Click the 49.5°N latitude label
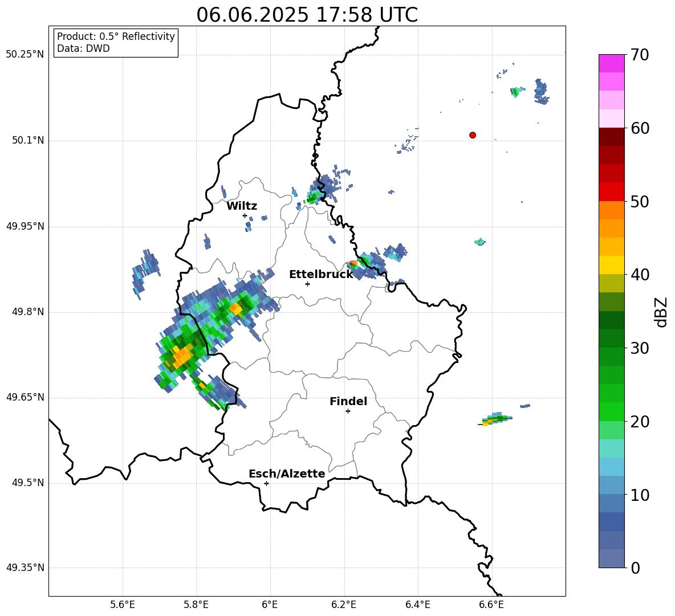This screenshot has height=616, width=675. (27, 483)
